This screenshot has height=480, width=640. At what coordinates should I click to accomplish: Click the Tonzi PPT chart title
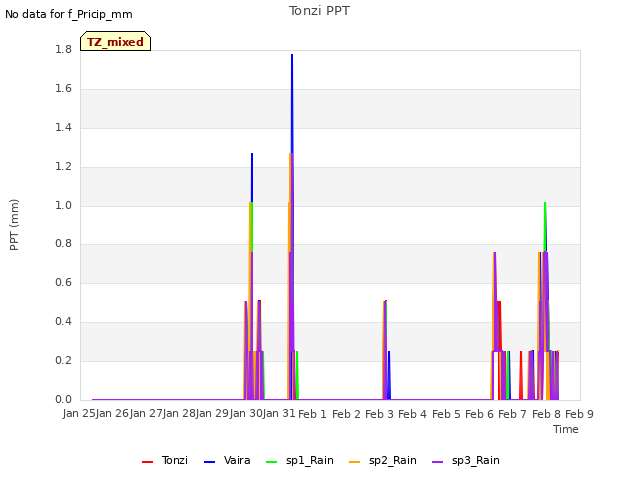tap(319, 11)
